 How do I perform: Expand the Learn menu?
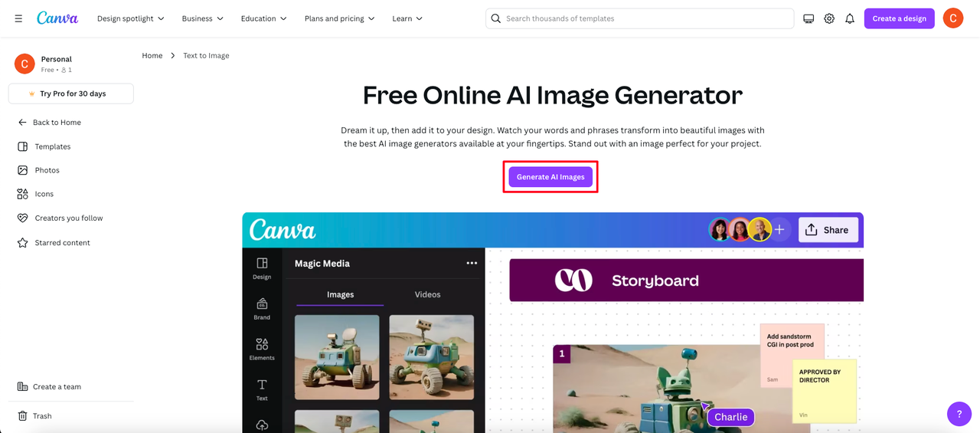[407, 18]
